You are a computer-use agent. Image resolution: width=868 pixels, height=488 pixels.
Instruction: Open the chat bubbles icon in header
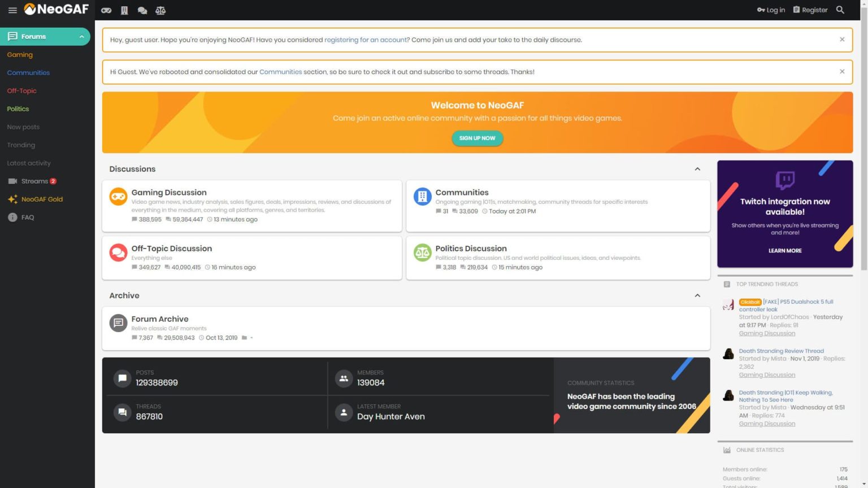(142, 10)
